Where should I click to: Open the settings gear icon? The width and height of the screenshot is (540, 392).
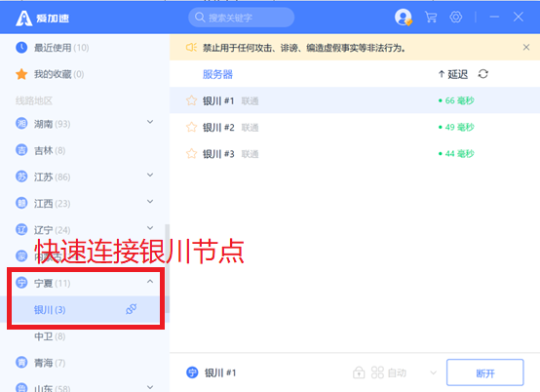click(455, 17)
